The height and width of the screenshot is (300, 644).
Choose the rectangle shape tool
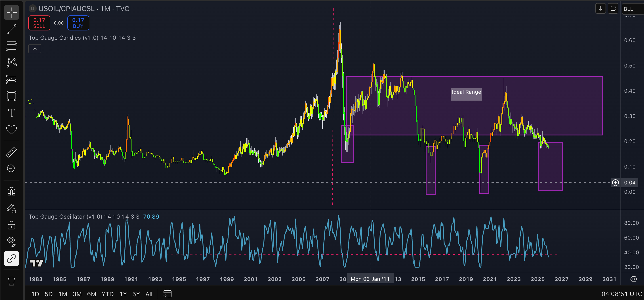[11, 96]
